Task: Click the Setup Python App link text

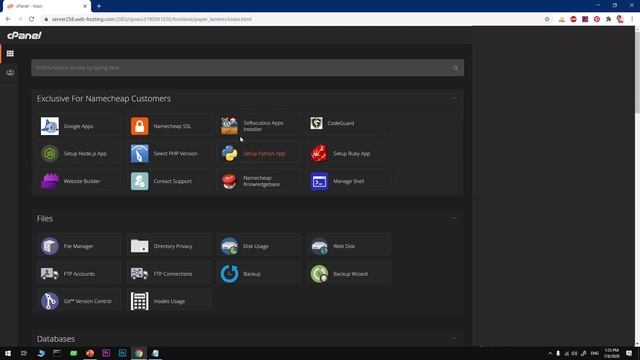Action: [x=264, y=154]
